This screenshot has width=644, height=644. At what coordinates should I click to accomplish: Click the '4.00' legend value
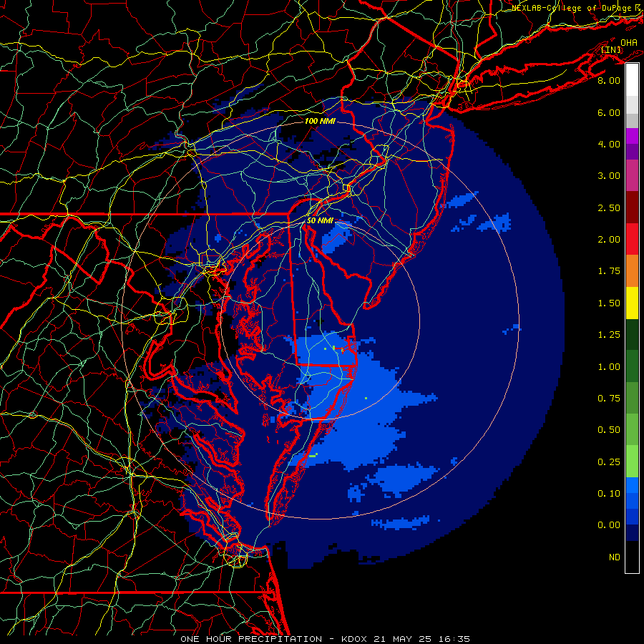tap(609, 144)
